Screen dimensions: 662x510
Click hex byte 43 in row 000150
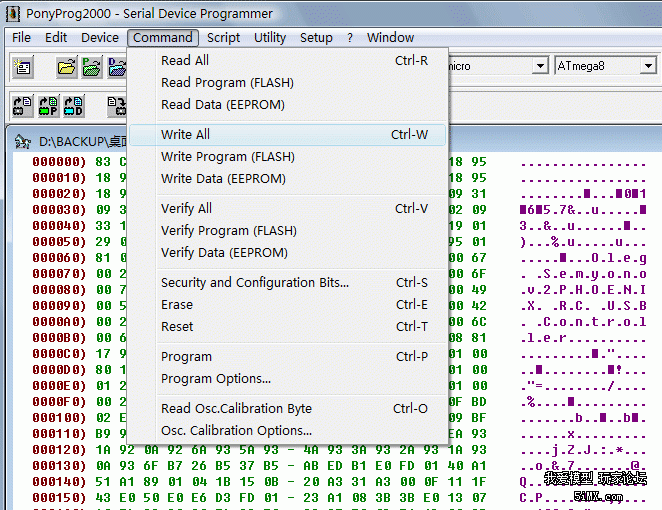click(103, 498)
